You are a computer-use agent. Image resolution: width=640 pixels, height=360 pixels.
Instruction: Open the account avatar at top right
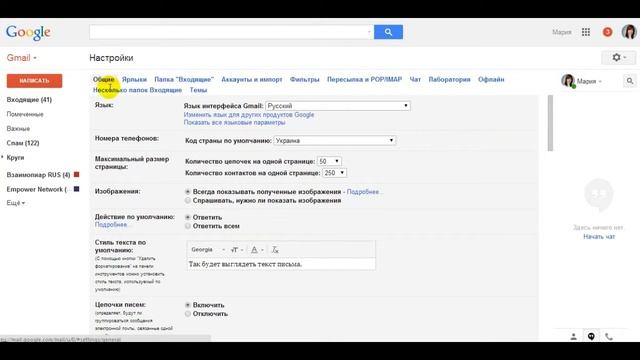(629, 32)
